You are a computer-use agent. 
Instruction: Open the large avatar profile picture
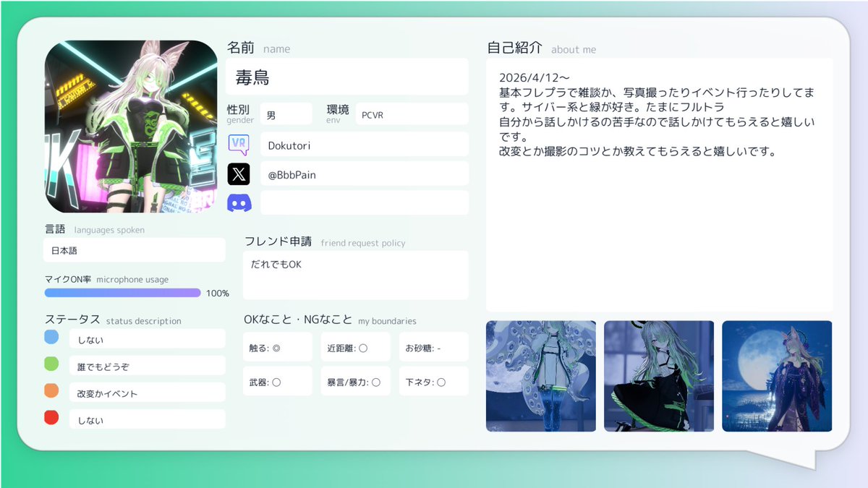[131, 127]
